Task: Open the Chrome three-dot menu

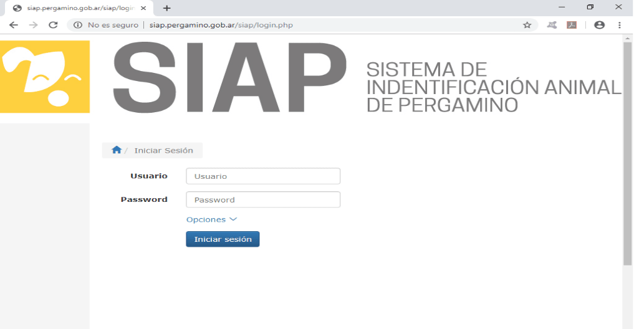Action: [x=619, y=25]
